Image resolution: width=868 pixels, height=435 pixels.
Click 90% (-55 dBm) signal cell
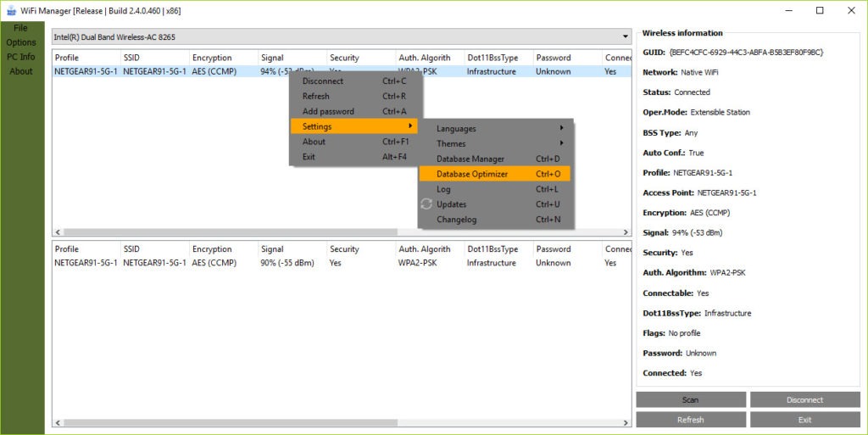tap(287, 263)
